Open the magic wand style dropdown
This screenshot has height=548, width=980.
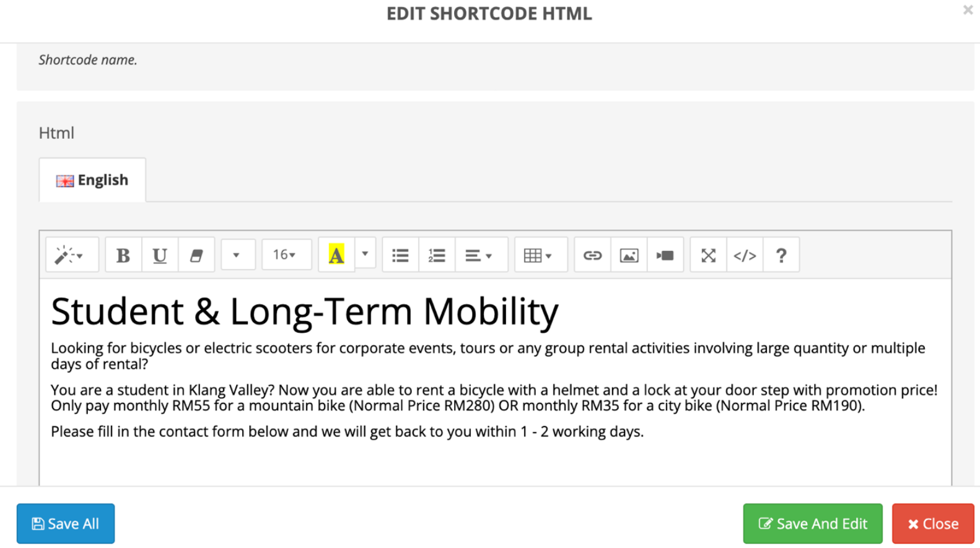[72, 255]
